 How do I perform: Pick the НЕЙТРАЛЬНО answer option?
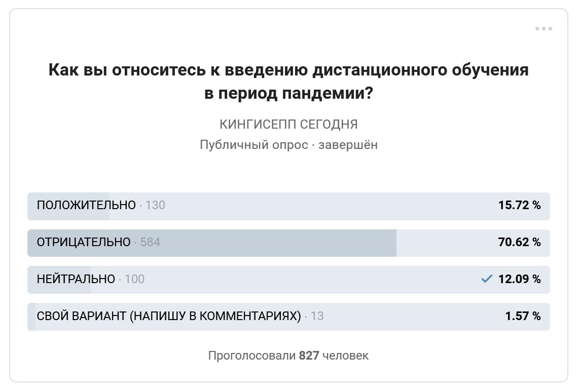coord(76,280)
